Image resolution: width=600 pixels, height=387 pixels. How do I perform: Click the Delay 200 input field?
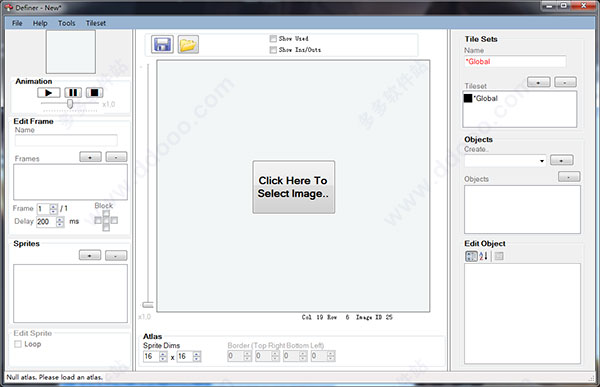[x=46, y=222]
